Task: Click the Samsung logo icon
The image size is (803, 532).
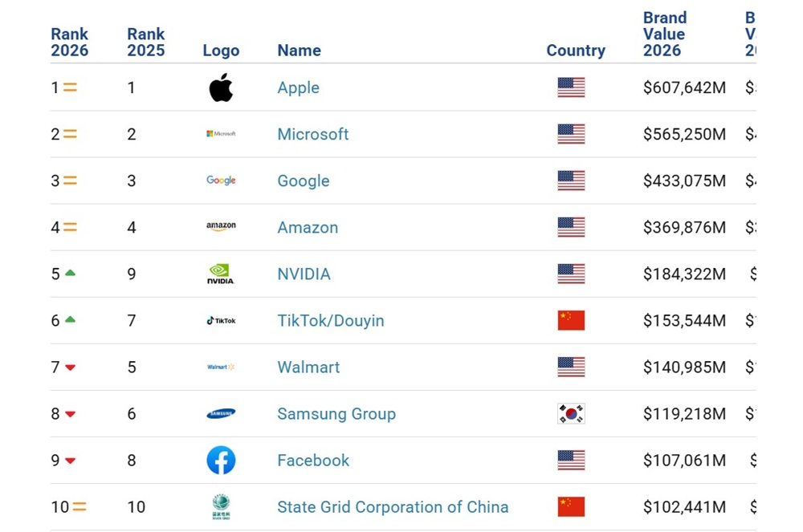Action: (x=221, y=414)
